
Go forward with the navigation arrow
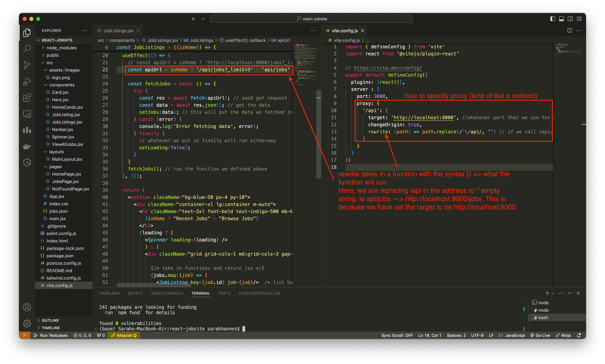point(203,19)
